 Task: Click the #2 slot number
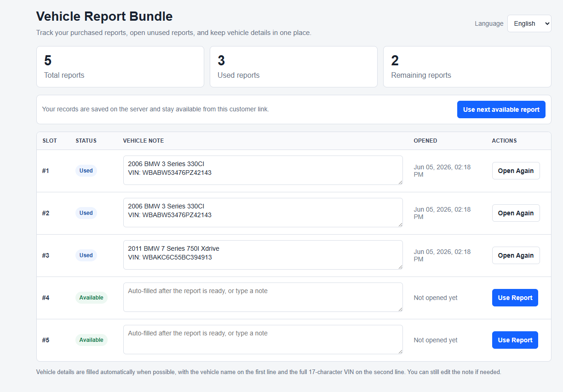46,213
